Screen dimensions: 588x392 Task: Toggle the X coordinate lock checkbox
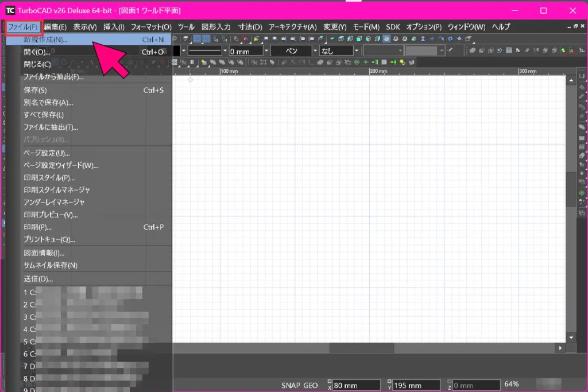click(x=330, y=382)
